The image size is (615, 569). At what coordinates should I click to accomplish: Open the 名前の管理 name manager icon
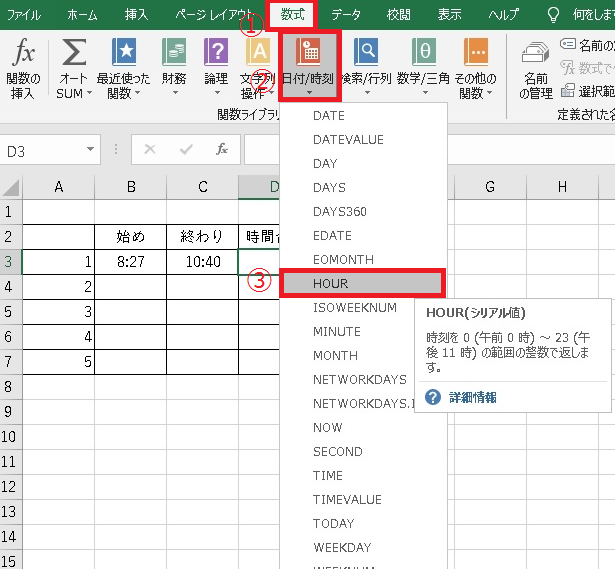[x=535, y=53]
